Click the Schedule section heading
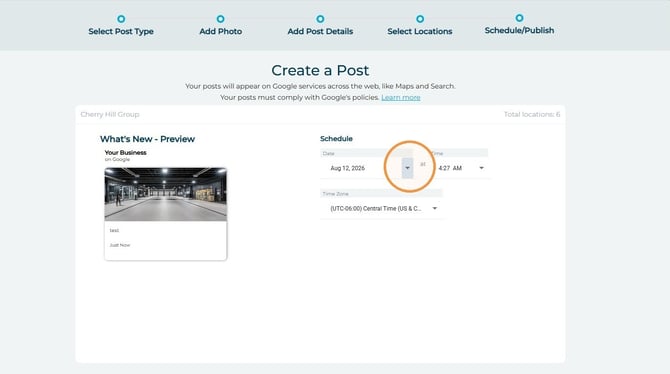Viewport: 670px width, 374px height. [x=336, y=138]
